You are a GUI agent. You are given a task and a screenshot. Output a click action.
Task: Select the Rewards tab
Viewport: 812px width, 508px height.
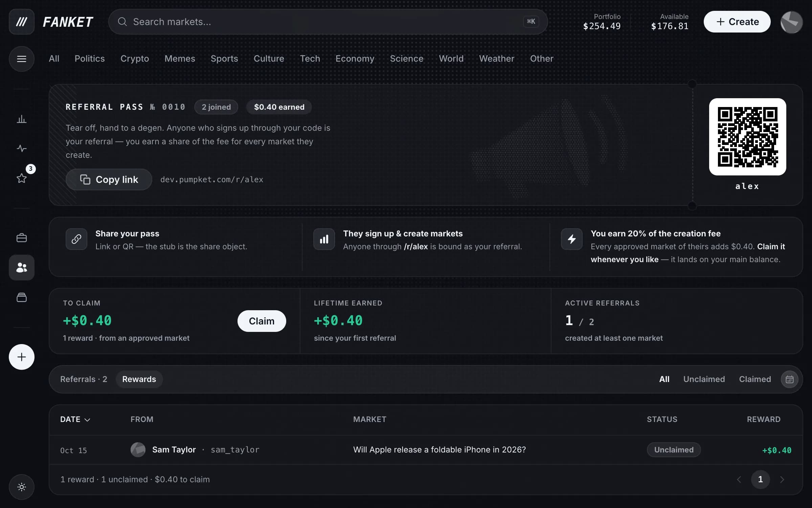click(x=139, y=379)
